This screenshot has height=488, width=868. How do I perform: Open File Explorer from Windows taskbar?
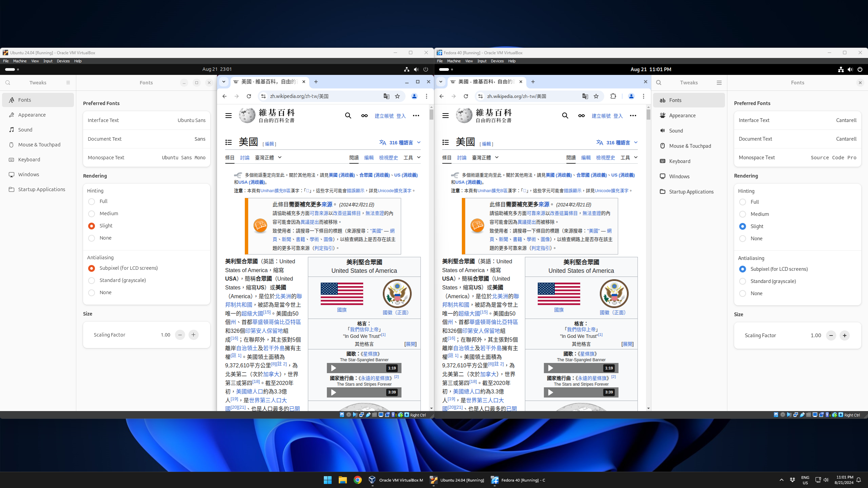point(342,480)
